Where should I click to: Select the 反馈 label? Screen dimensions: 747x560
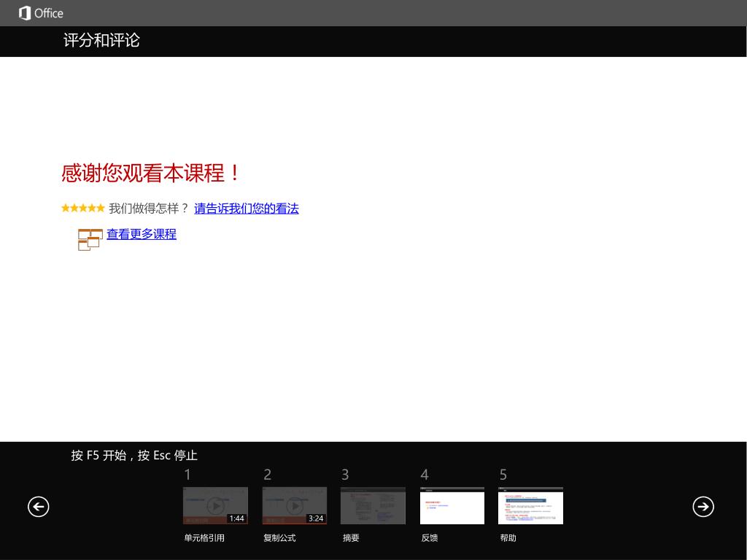430,538
